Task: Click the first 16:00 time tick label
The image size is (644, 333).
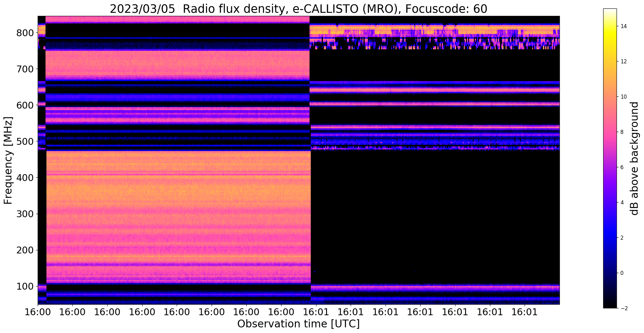Action: coord(38,312)
